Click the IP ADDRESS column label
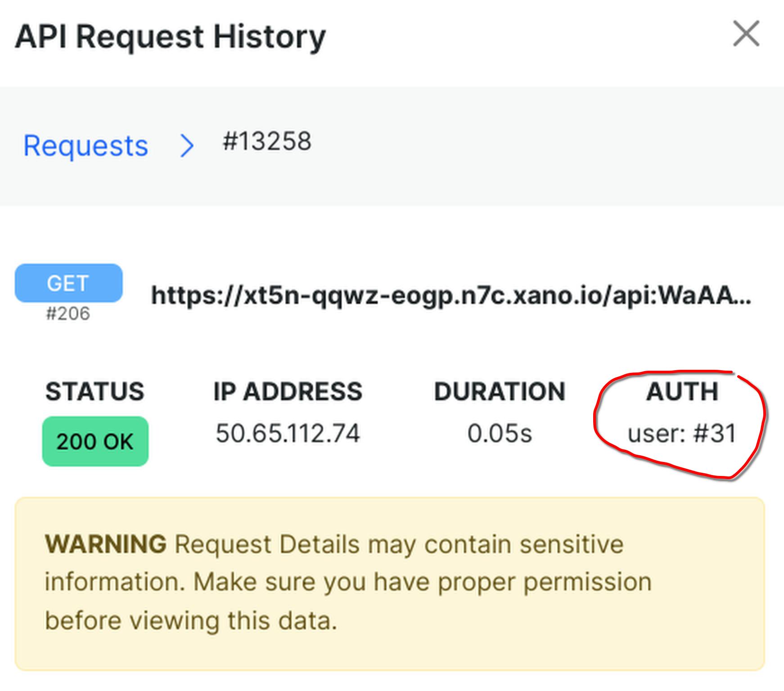This screenshot has height=691, width=784. click(288, 391)
